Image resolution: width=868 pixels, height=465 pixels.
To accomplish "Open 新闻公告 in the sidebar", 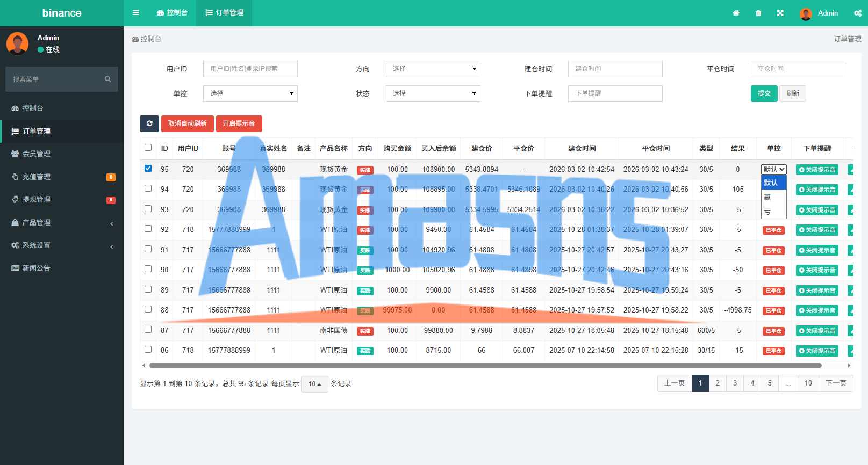I will 62,268.
